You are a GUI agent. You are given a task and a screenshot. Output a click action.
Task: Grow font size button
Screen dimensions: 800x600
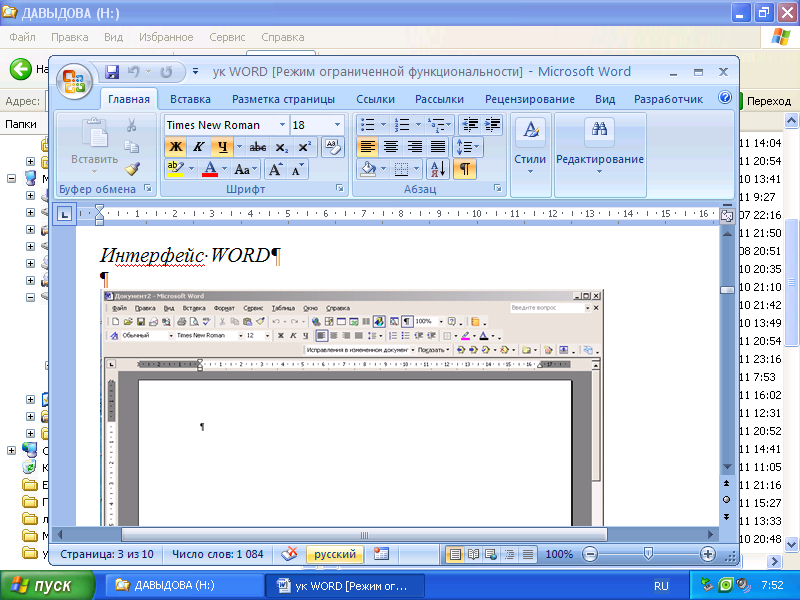(x=276, y=169)
